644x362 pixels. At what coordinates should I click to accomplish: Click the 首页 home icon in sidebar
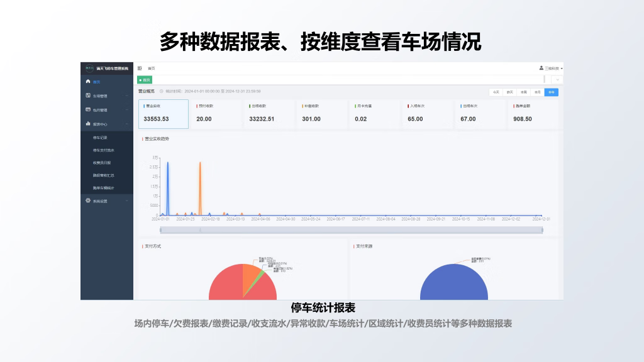point(88,82)
